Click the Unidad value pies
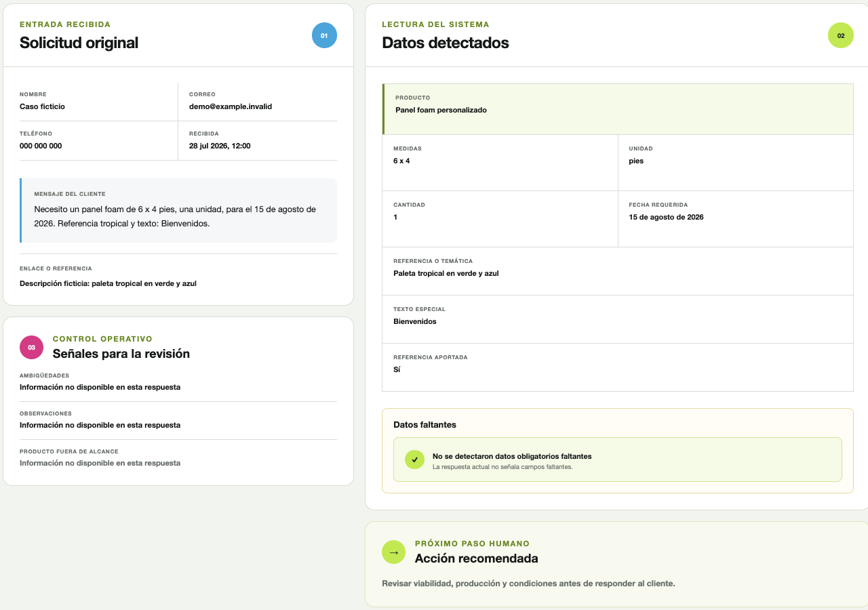Screen dimensions: 868x610 pyautogui.click(x=636, y=161)
